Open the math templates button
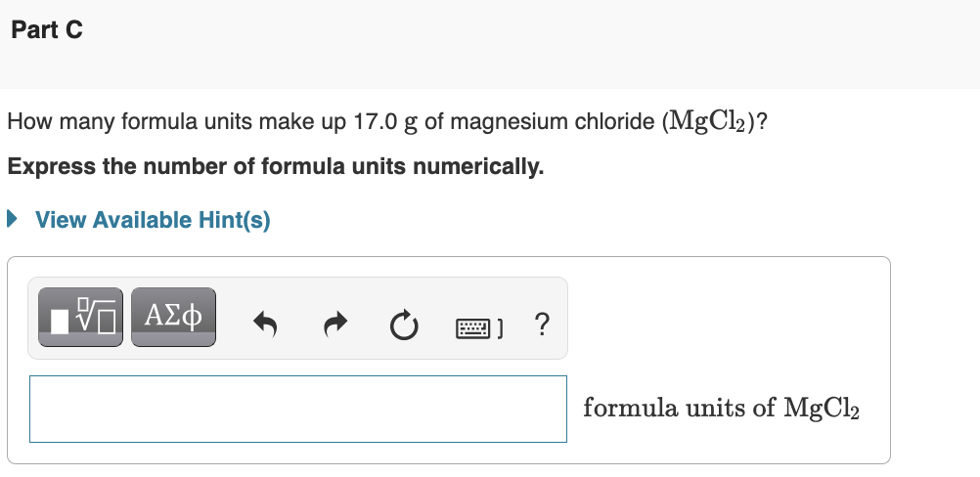The height and width of the screenshot is (477, 980). [x=80, y=317]
